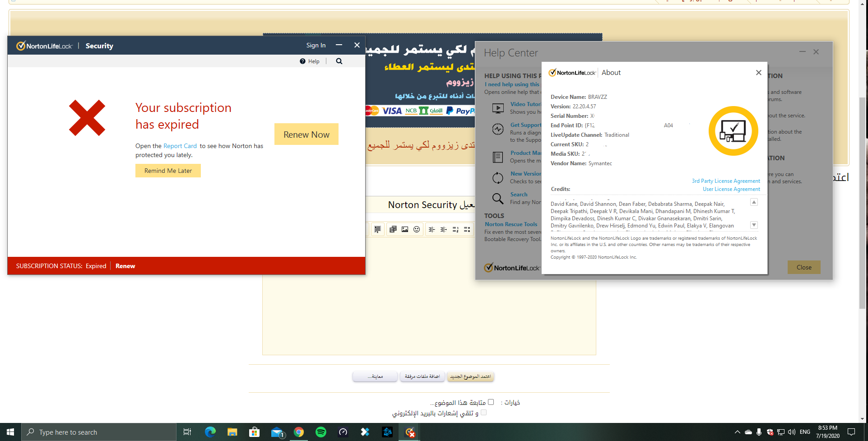Click the Get Support diagnostics icon
This screenshot has width=868, height=441.
pos(498,129)
